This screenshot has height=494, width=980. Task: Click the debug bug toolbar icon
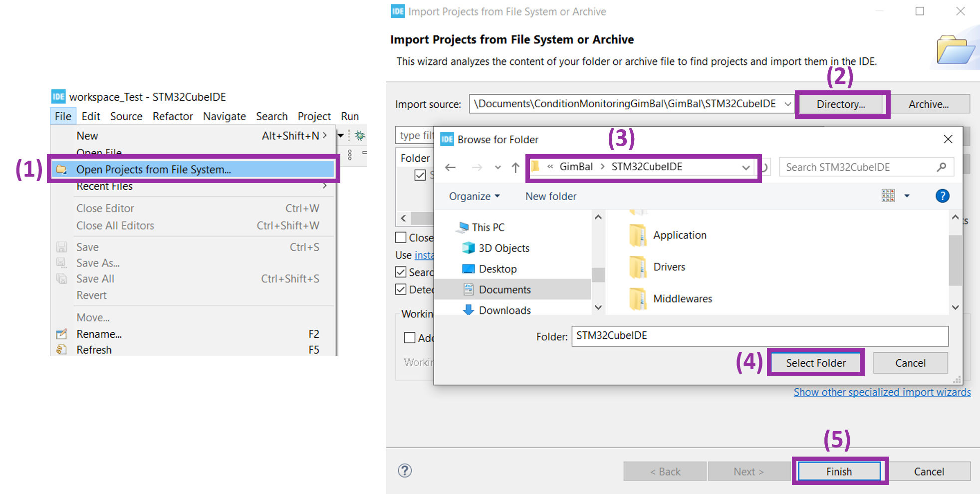[360, 135]
